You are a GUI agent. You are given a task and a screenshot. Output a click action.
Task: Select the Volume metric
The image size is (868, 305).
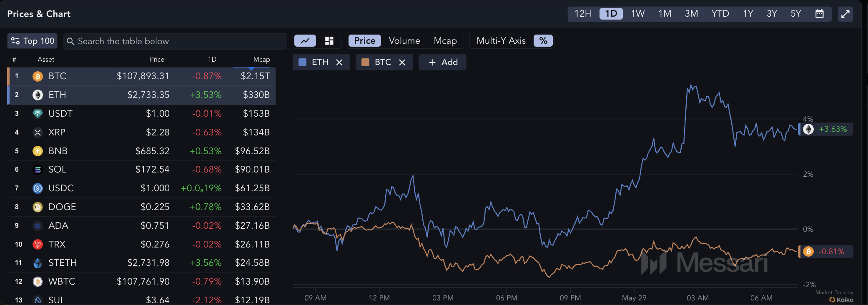pyautogui.click(x=404, y=41)
